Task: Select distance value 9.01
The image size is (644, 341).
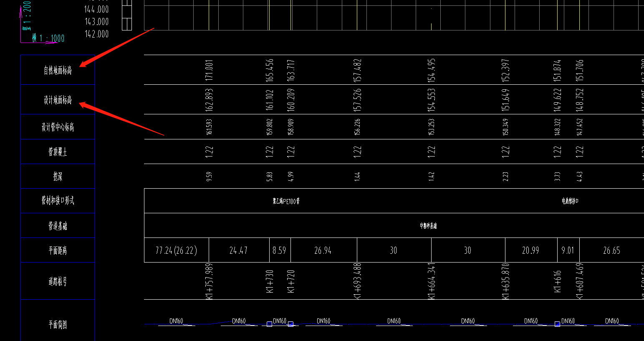Action: coord(568,250)
